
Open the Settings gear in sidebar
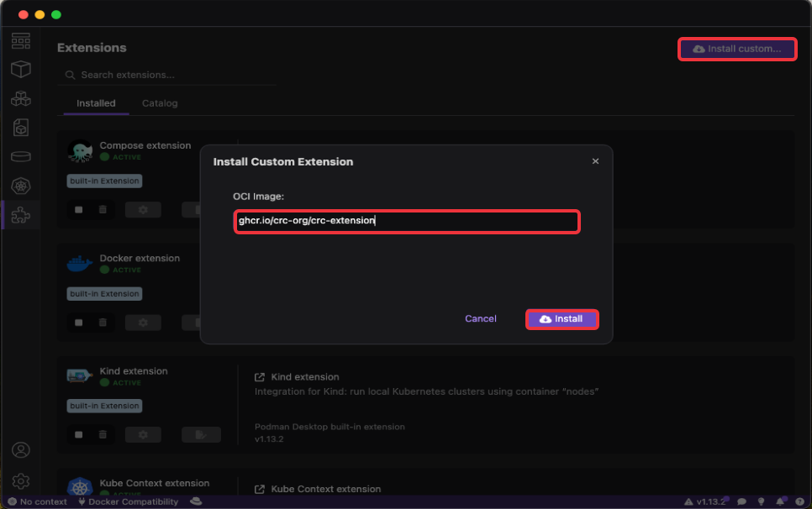click(21, 481)
